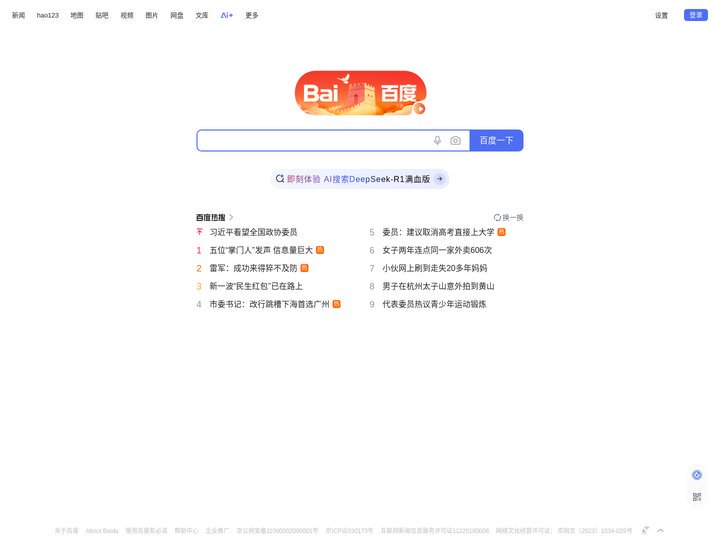Click the Baidu doodle logo
This screenshot has width=720, height=540.
click(360, 93)
